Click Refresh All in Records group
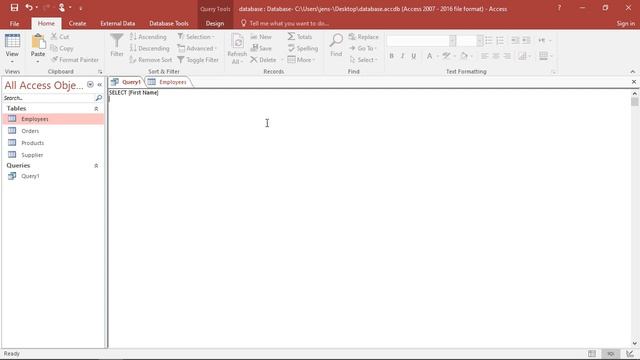This screenshot has height=360, width=640. point(237,49)
